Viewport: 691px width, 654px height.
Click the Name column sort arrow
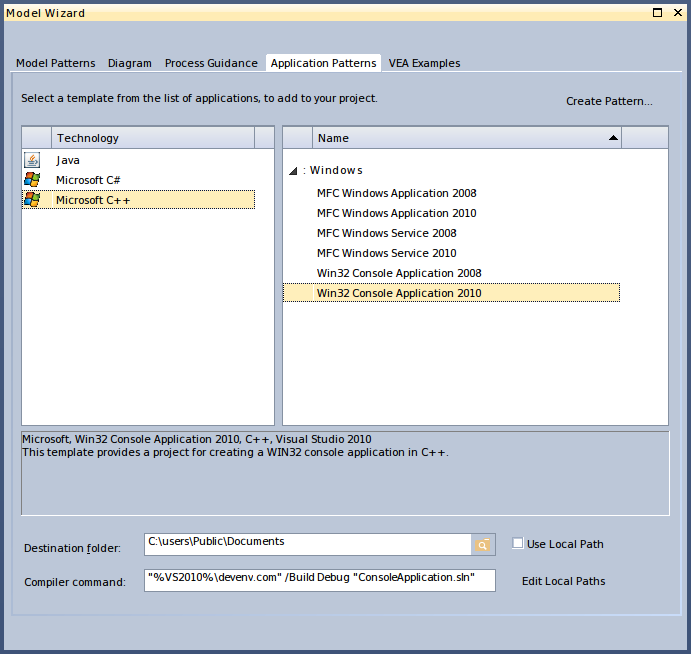click(613, 138)
